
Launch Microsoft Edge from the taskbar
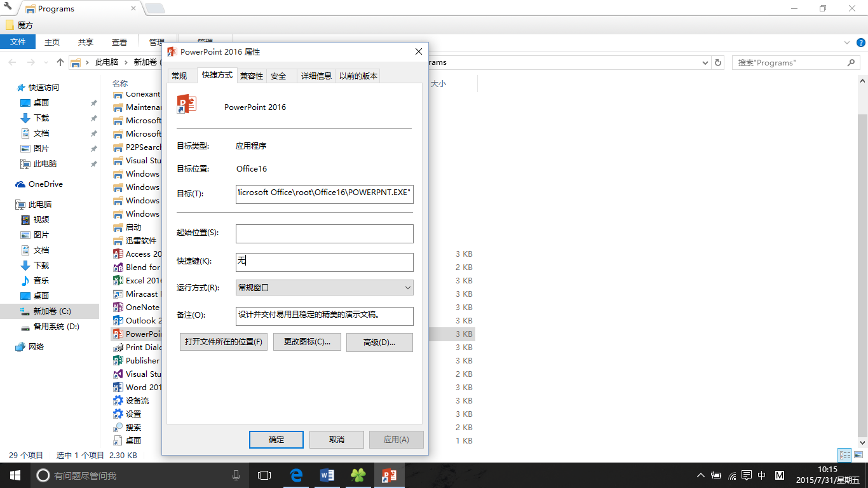click(296, 475)
